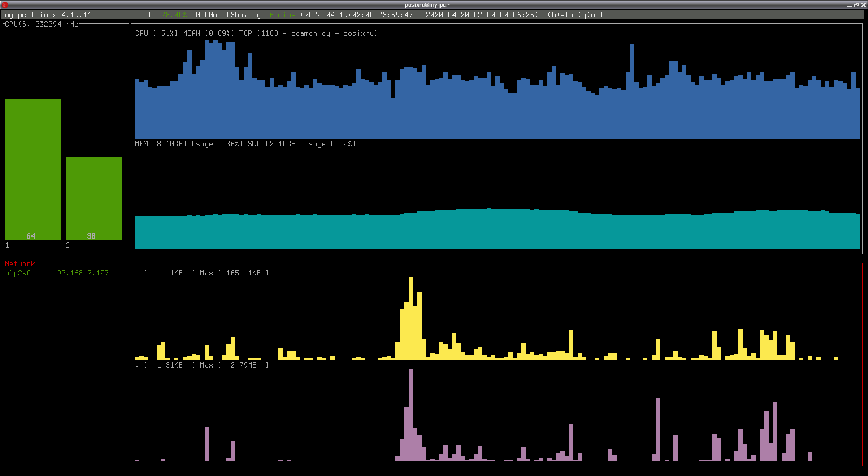868x476 pixels.
Task: Click the download Max 2.79MB label
Action: [x=234, y=365]
